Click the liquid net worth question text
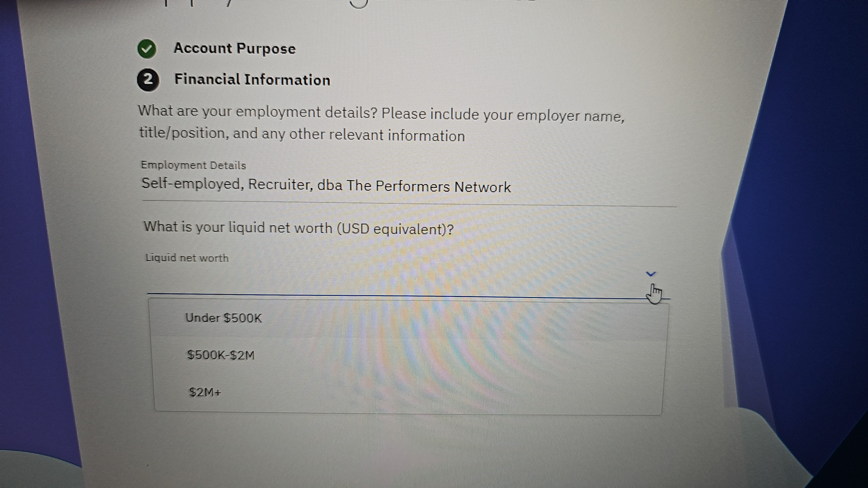 click(x=299, y=228)
